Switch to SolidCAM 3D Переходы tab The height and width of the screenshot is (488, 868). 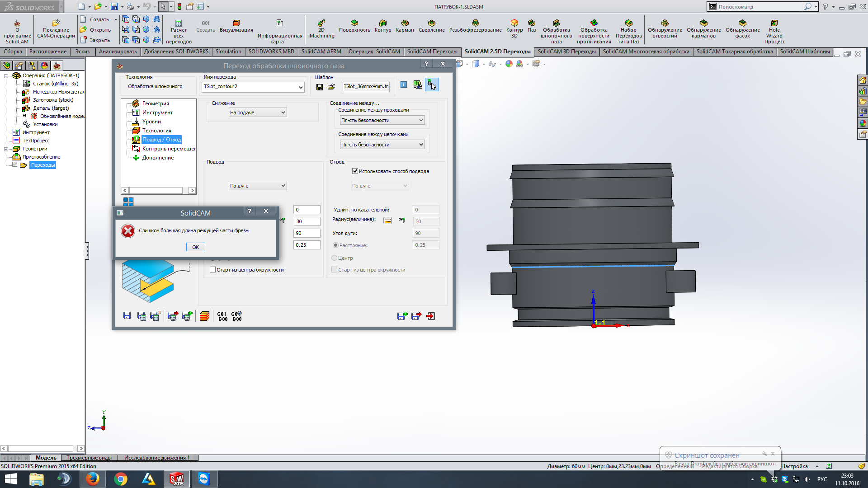566,52
